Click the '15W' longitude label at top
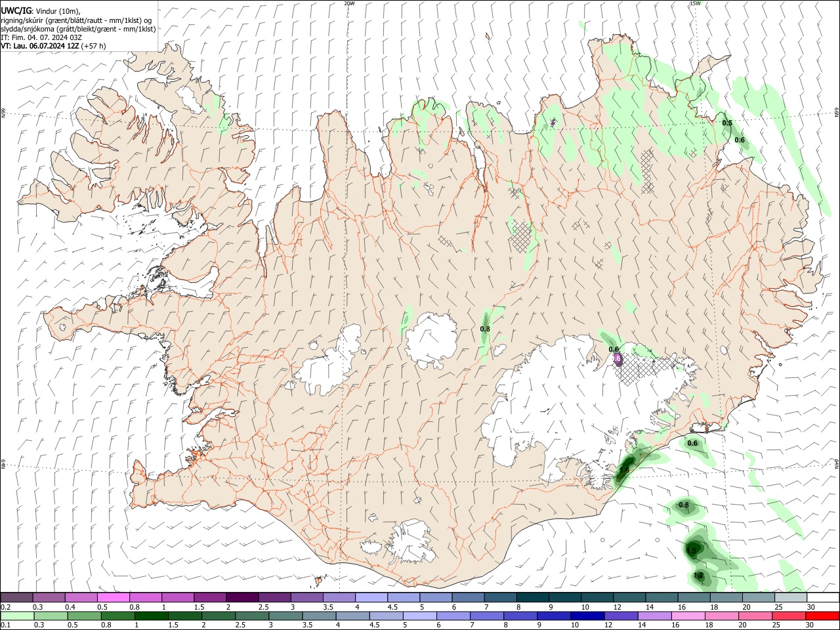The height and width of the screenshot is (630, 840). click(x=695, y=3)
